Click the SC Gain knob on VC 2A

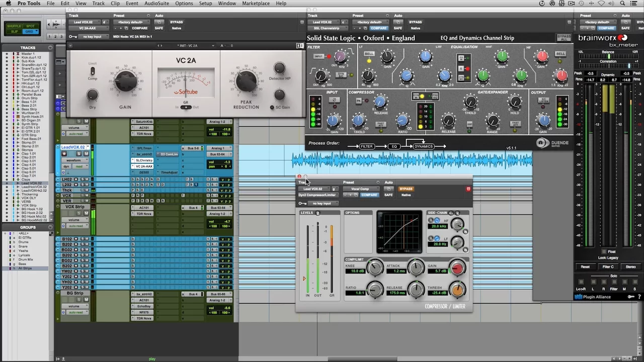[279, 95]
